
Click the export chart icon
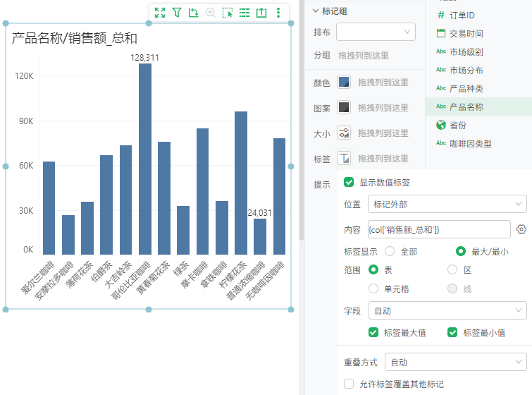(261, 13)
